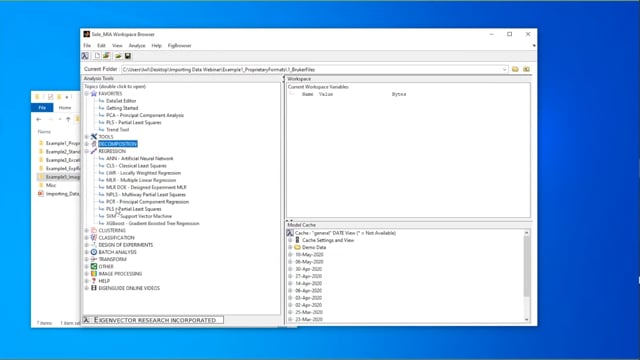This screenshot has height=360, width=640.
Task: Click the DESIGN OF EXPERIMENTS icon
Action: [x=94, y=245]
